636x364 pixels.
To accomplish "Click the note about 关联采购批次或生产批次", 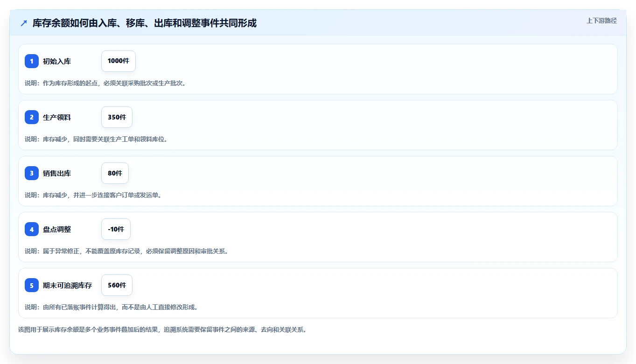I will (105, 83).
